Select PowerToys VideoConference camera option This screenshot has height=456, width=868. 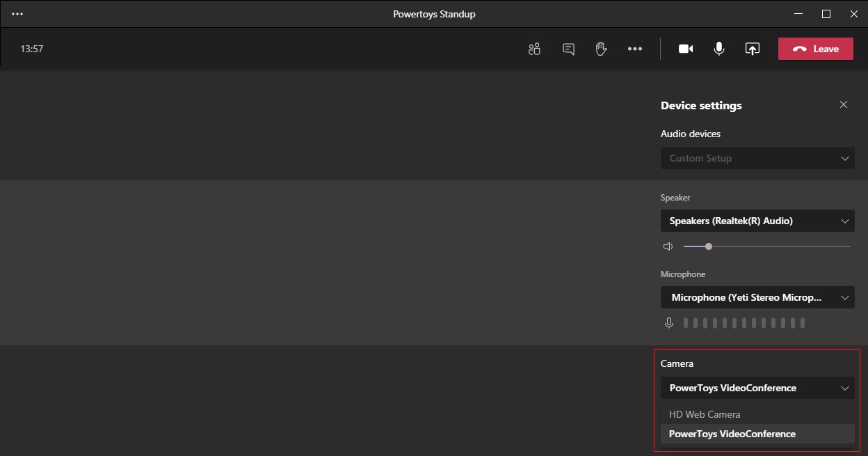point(757,434)
